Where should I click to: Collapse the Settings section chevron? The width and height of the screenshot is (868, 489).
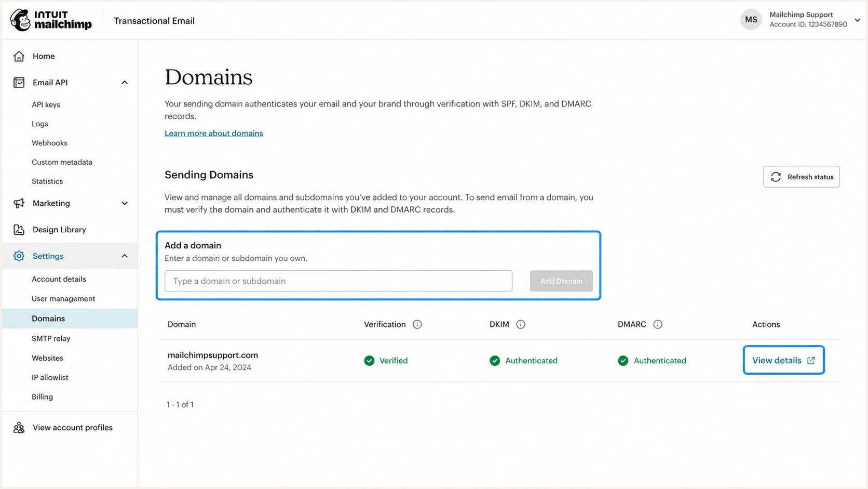pos(125,256)
